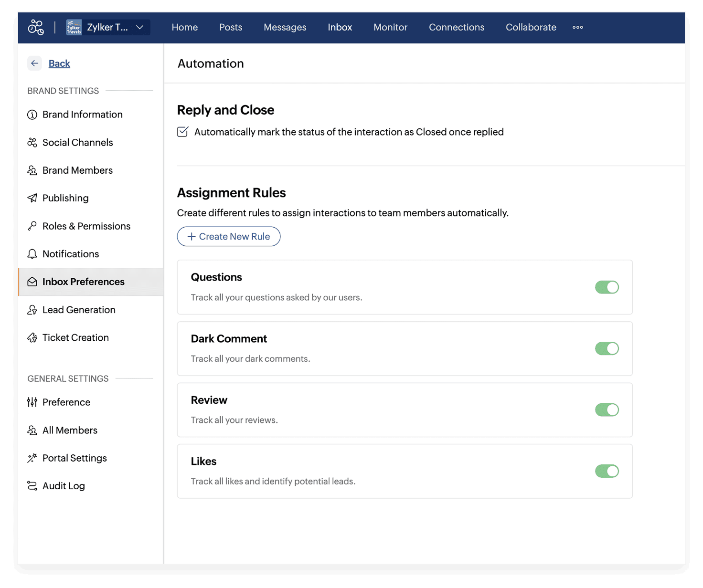
Task: Click the Audit Log icon
Action: click(32, 486)
